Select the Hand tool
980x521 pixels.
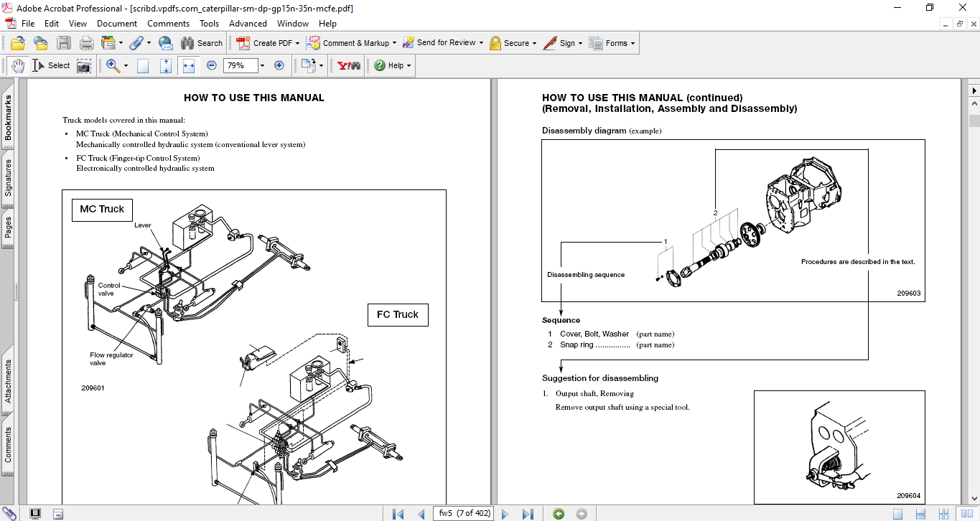coord(17,65)
